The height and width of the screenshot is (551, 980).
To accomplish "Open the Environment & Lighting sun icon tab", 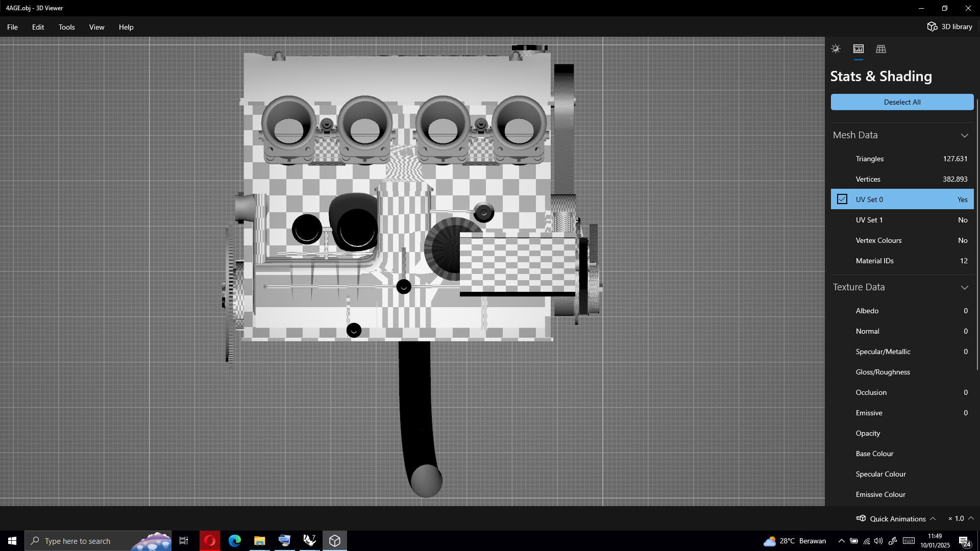I will point(836,49).
